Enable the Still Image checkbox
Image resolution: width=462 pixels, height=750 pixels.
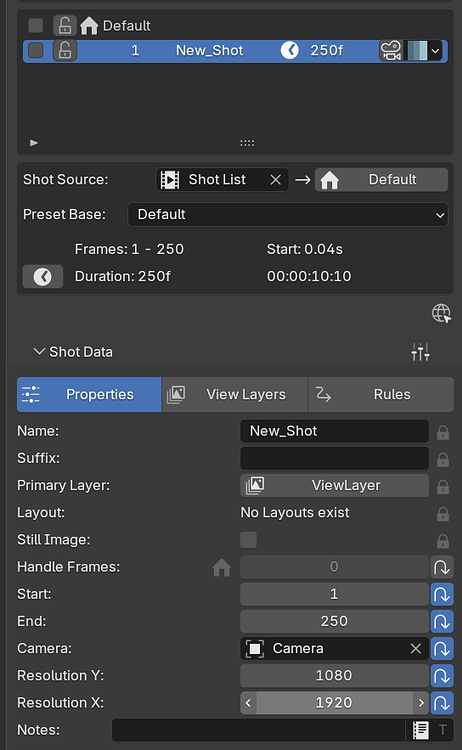click(x=248, y=540)
